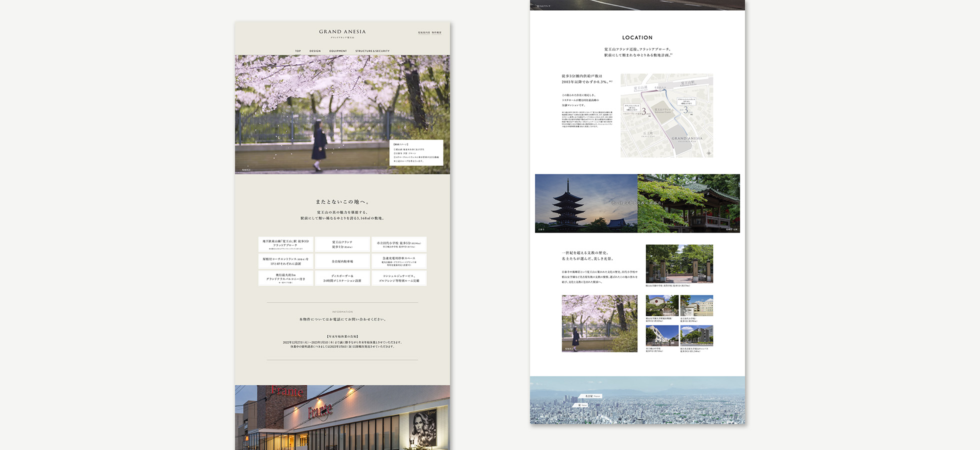Click the 国立名古屋大学 campus thumbnail
This screenshot has height=450, width=980.
pyautogui.click(x=696, y=336)
